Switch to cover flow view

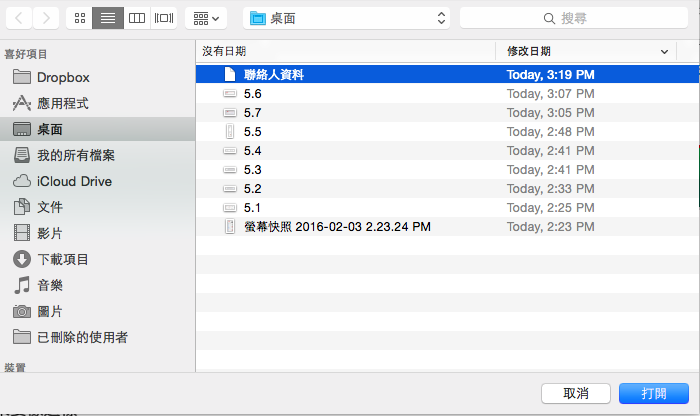164,18
